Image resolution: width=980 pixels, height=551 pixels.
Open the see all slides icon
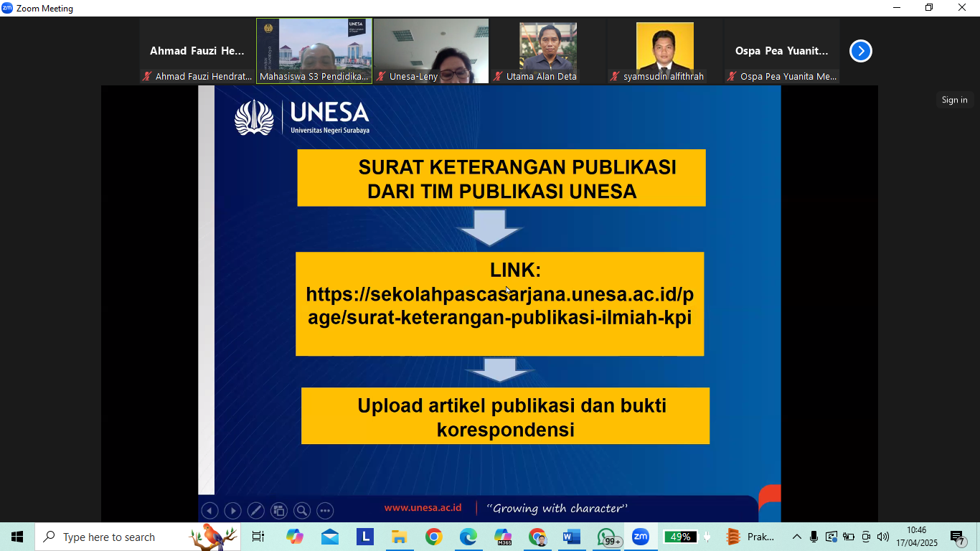pyautogui.click(x=279, y=511)
